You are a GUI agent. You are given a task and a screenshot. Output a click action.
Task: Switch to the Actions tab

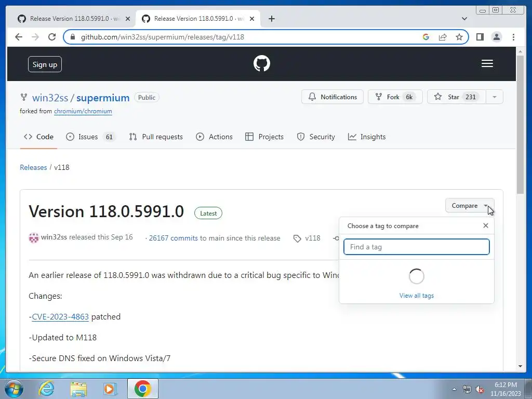[x=215, y=137]
